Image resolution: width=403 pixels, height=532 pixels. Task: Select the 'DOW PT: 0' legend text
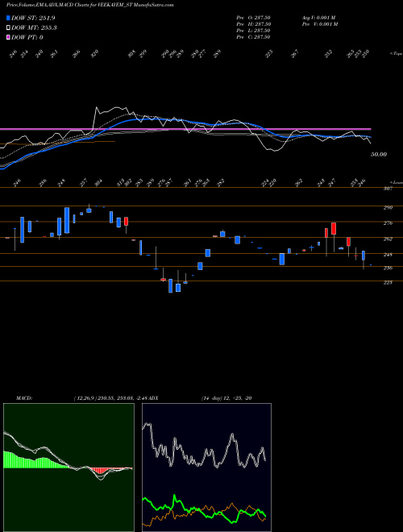(27, 37)
